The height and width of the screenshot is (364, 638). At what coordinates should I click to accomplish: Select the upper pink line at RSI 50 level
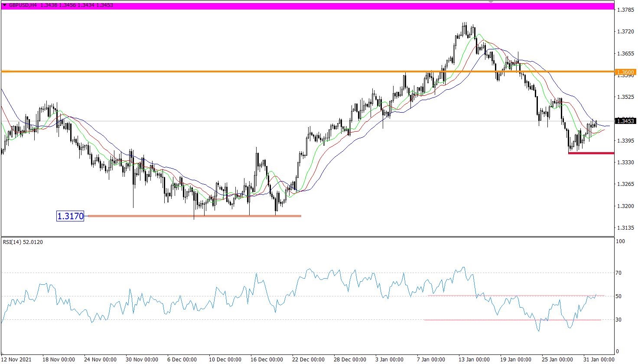(516, 296)
